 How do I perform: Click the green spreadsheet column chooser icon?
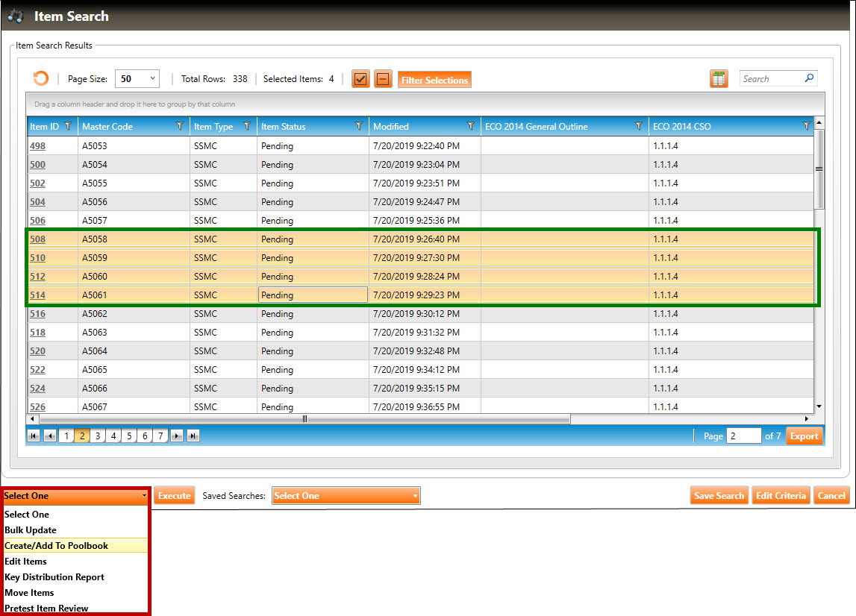[x=719, y=79]
